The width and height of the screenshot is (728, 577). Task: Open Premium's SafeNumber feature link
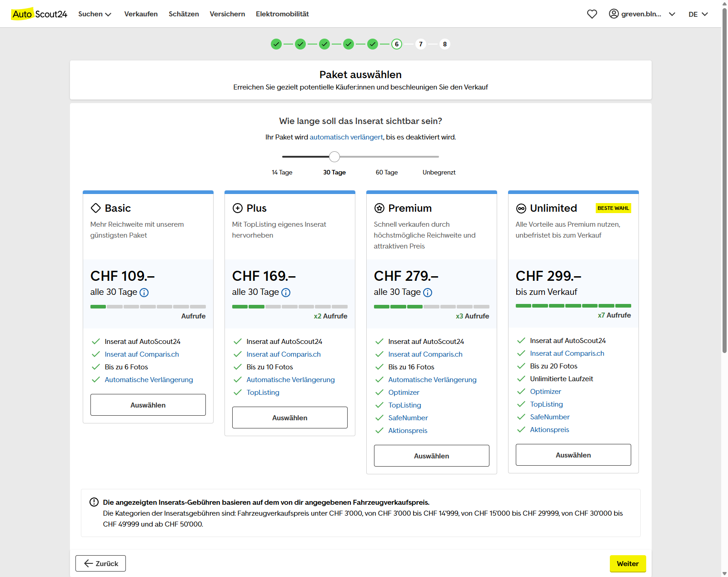[x=408, y=418]
